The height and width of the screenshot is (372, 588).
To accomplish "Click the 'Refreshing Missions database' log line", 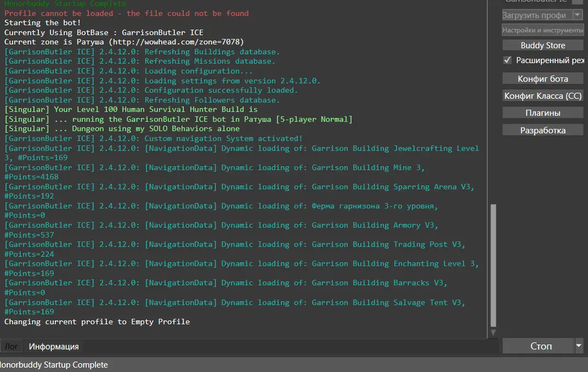I will (x=140, y=61).
